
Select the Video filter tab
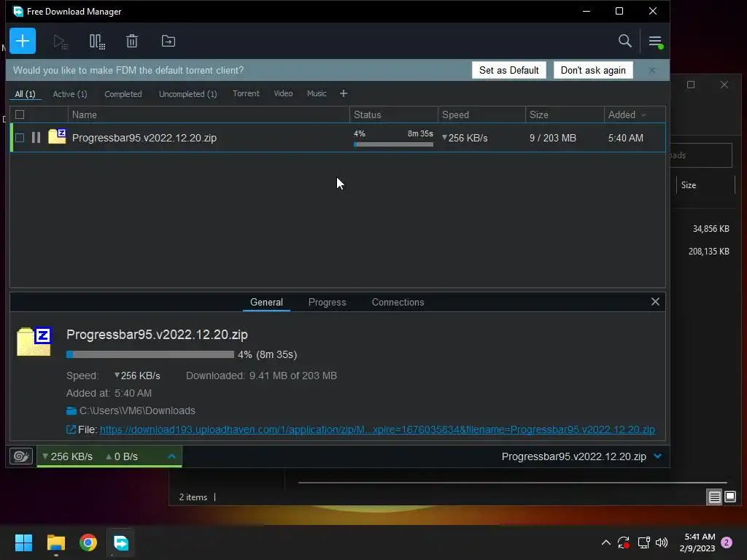[283, 93]
